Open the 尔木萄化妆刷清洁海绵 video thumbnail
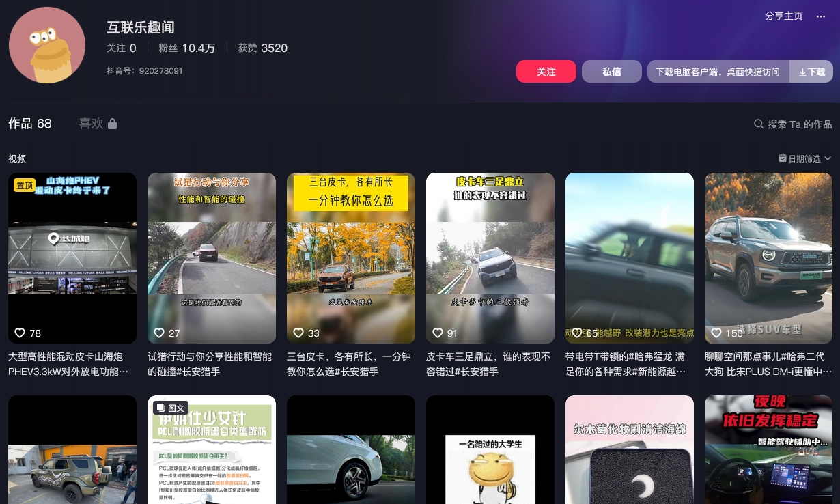The image size is (840, 504). (630, 450)
